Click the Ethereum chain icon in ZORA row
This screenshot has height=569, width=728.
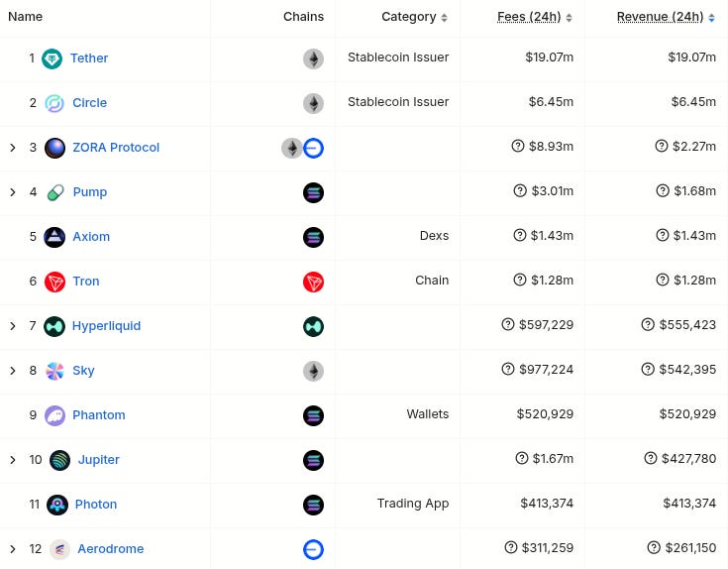coord(292,148)
